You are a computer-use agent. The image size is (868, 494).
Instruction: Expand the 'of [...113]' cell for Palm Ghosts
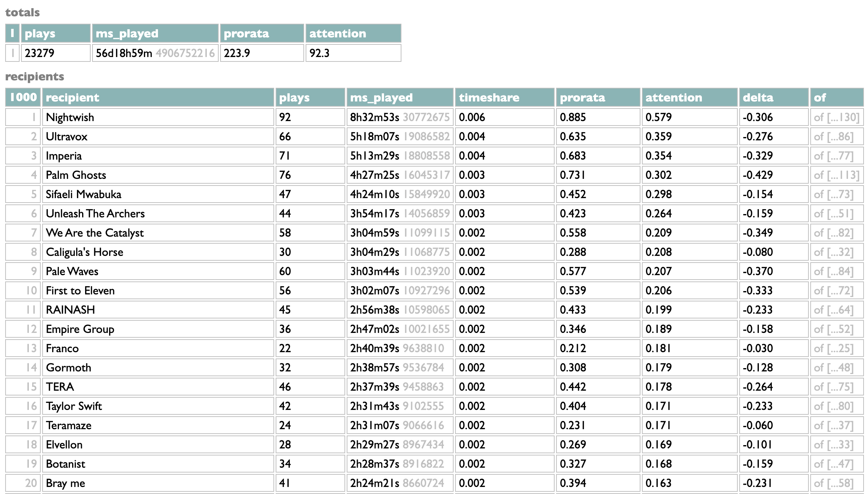pyautogui.click(x=837, y=175)
